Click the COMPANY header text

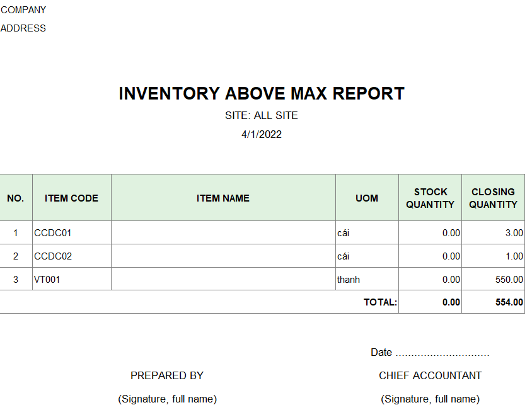pyautogui.click(x=23, y=10)
